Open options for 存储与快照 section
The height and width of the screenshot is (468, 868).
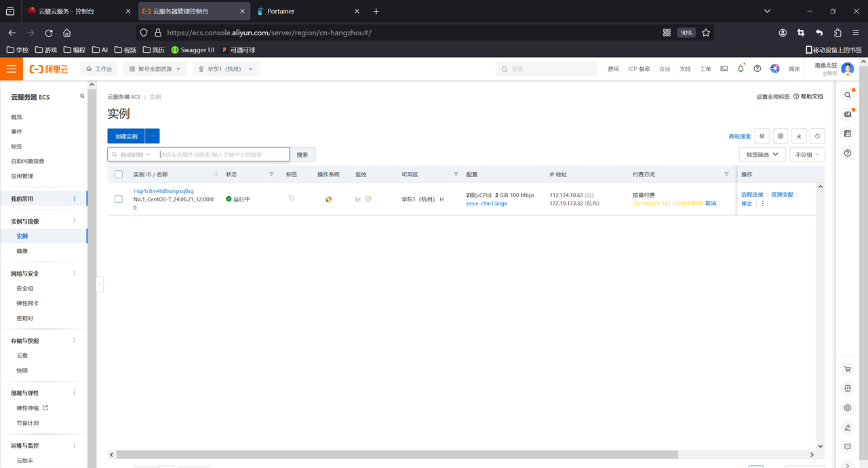[75, 340]
